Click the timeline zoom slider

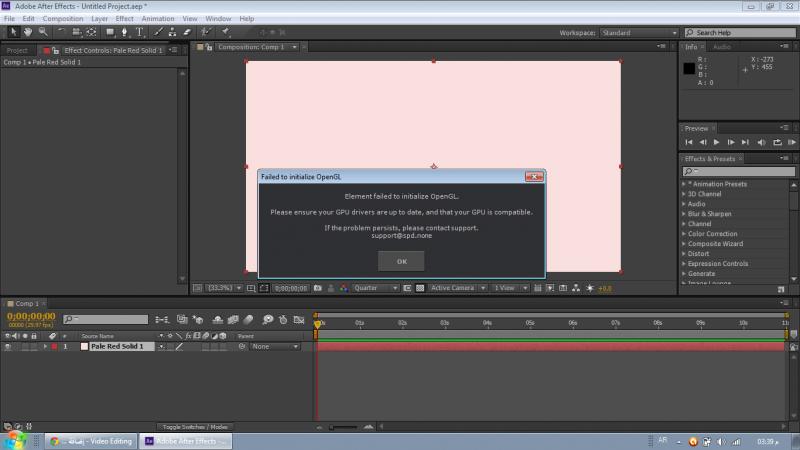pyautogui.click(x=344, y=427)
